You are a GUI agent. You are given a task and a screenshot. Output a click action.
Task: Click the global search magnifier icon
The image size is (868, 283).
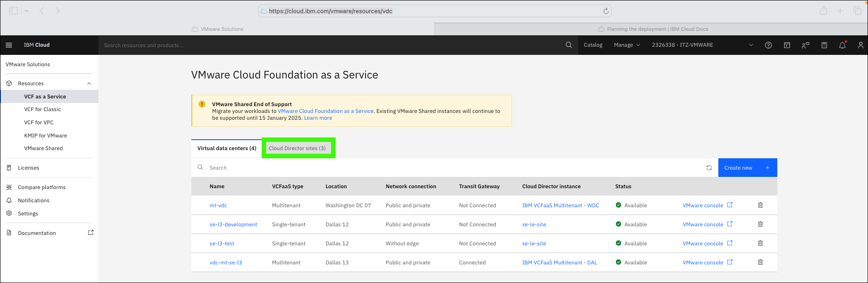(569, 45)
